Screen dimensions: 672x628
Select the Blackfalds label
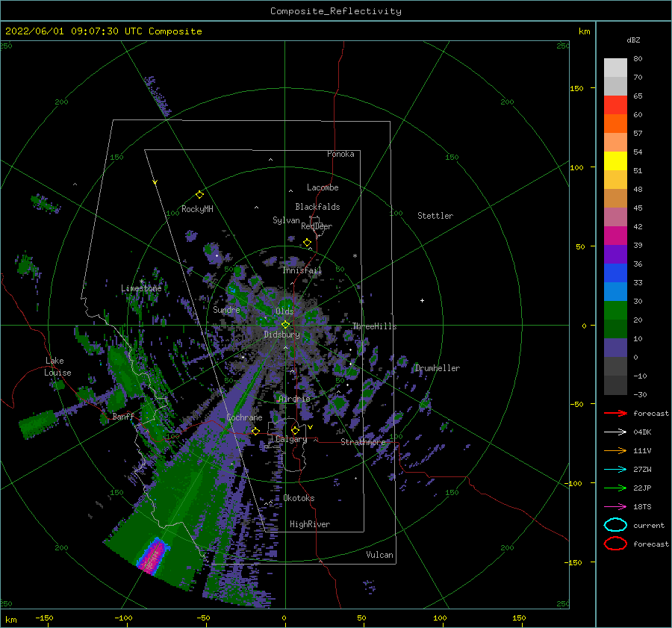pos(317,207)
